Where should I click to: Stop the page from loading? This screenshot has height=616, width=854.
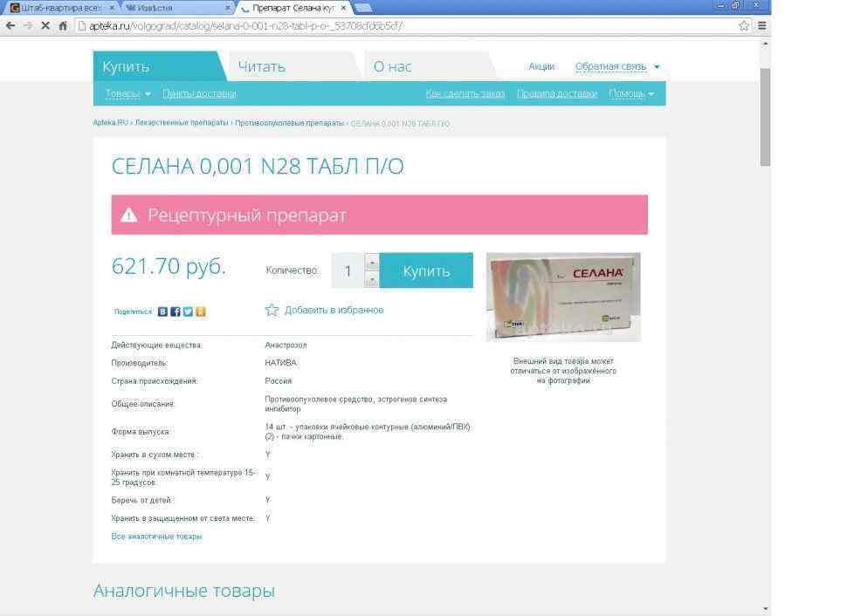[45, 25]
